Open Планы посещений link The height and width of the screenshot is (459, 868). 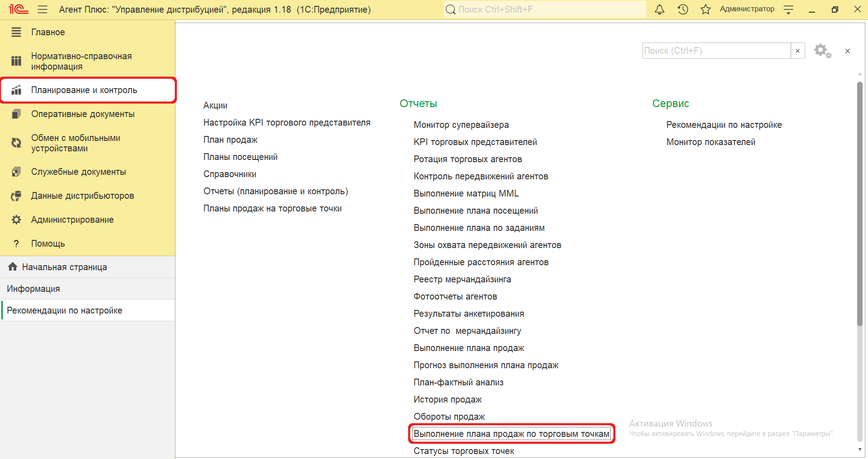coord(241,157)
